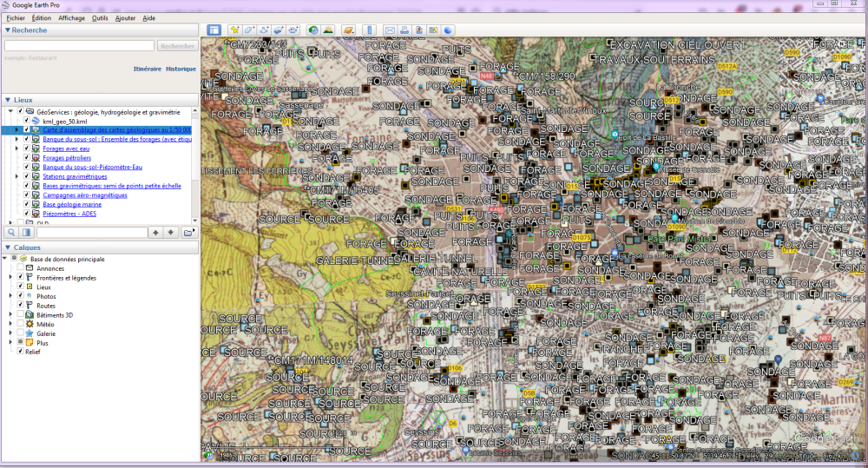Uncheck the Forages pétroliers layer checkbox
Screen dimensions: 868x468
click(27, 158)
